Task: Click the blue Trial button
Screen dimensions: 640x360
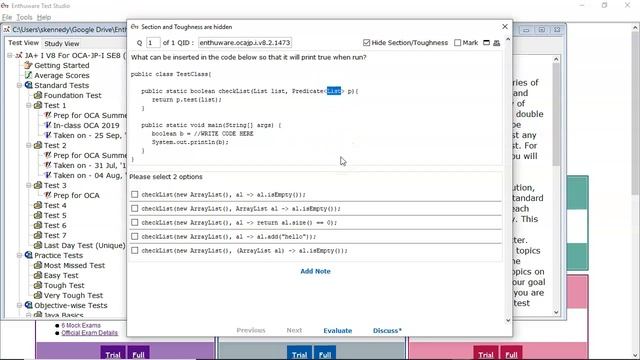Action: coord(299,353)
